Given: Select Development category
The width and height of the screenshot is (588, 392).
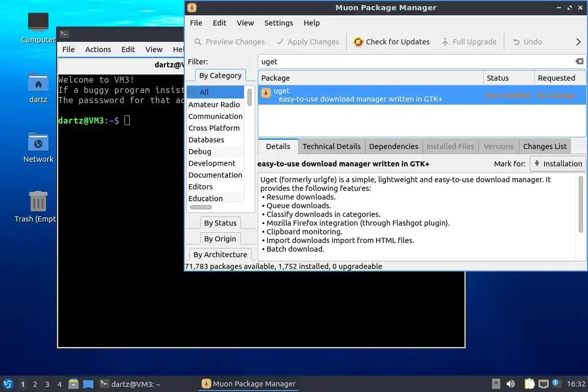Looking at the screenshot, I should (x=215, y=163).
